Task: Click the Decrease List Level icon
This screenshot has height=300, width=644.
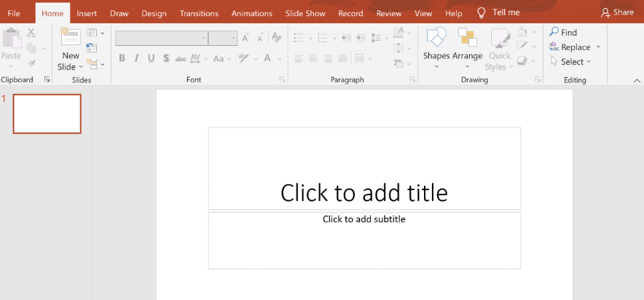Action: click(346, 38)
